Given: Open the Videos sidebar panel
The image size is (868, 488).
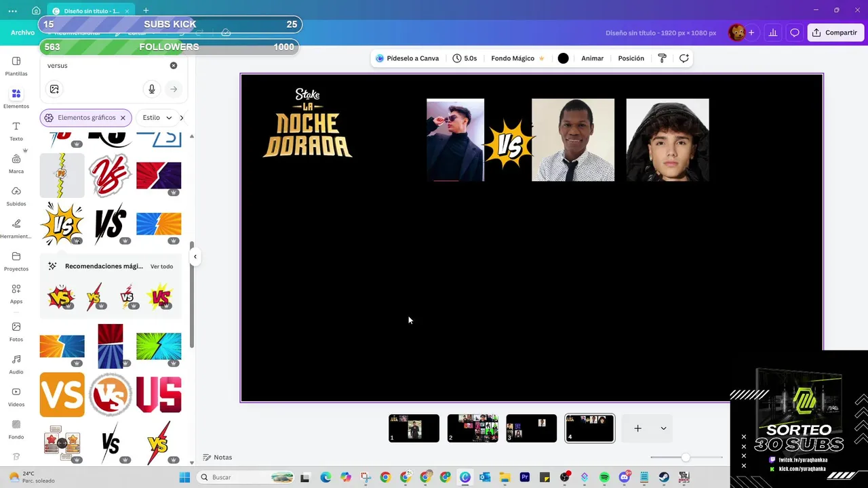Looking at the screenshot, I should (x=16, y=396).
